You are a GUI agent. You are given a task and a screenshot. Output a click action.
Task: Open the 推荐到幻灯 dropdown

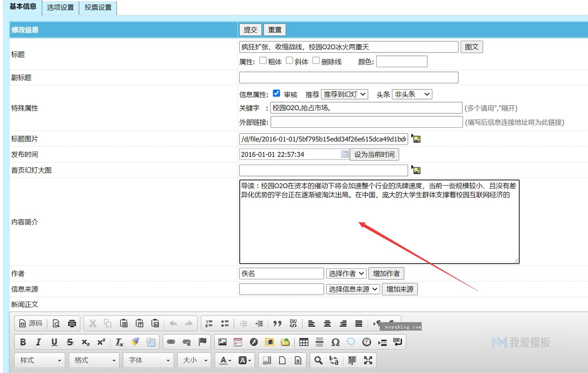point(344,94)
